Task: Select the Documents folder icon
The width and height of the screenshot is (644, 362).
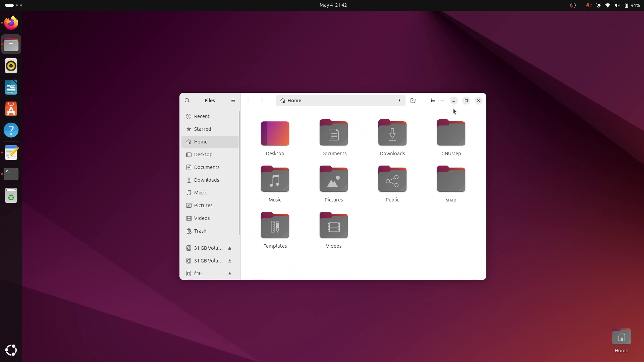Action: tap(334, 133)
